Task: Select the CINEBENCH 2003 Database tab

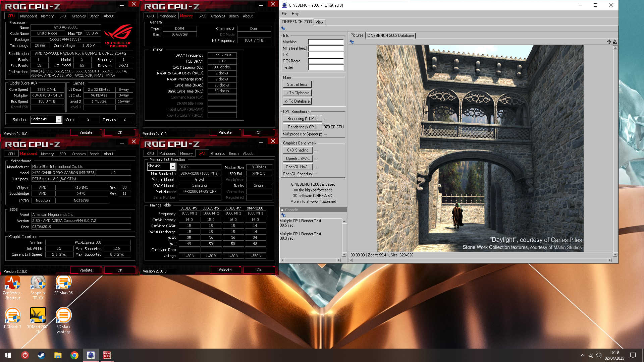Action: [x=390, y=36]
